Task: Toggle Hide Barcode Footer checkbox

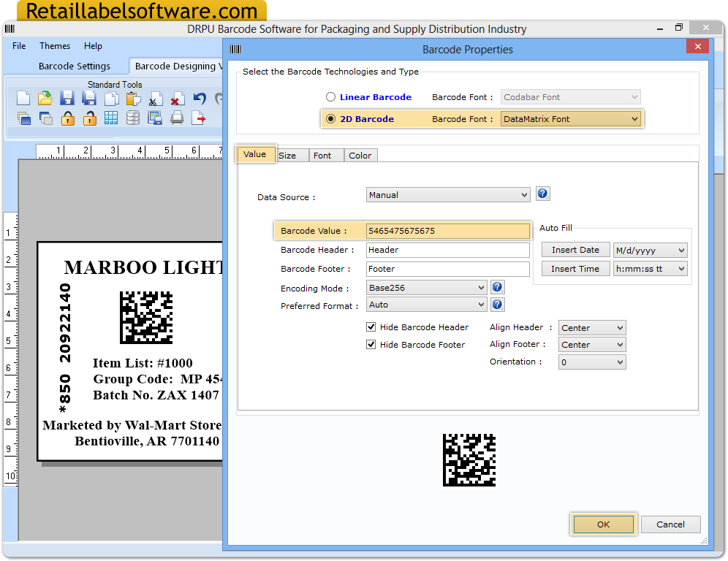Action: click(371, 344)
